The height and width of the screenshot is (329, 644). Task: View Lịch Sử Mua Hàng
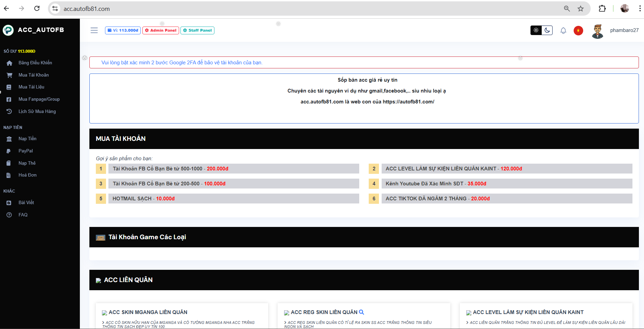click(37, 112)
